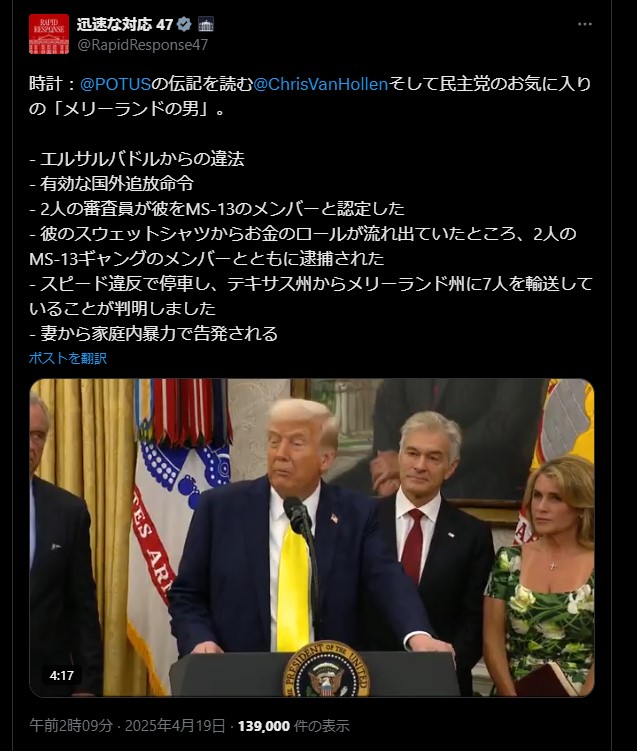Image resolution: width=637 pixels, height=751 pixels.
Task: Open the three-dot more options menu
Action: coord(585,24)
